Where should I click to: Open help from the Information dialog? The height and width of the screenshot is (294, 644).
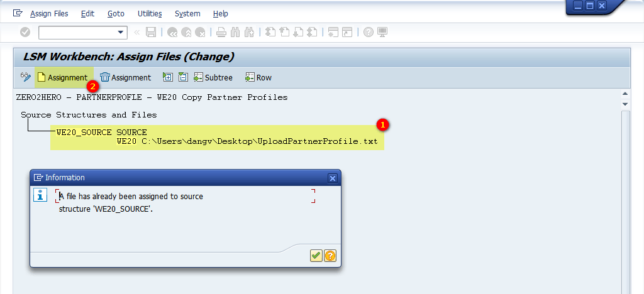point(330,255)
